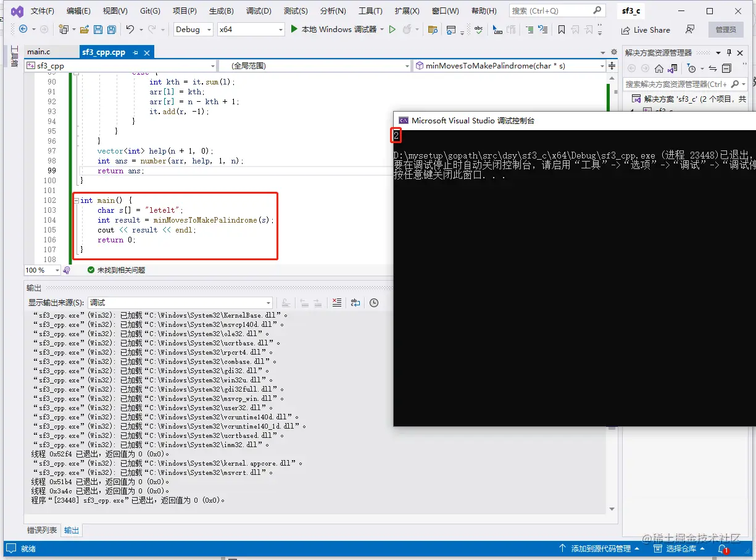Screen dimensions: 756x560
Task: Pin the Solution Explorer panel
Action: tap(729, 52)
